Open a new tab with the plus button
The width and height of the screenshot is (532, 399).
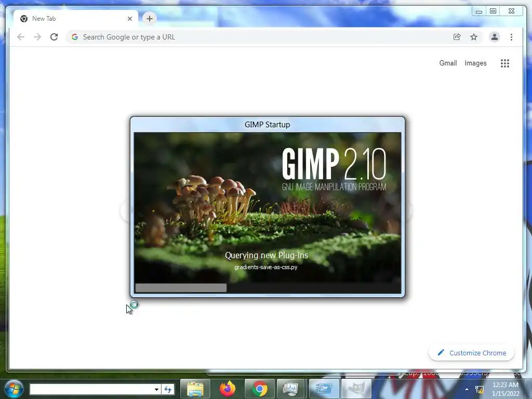[x=150, y=19]
